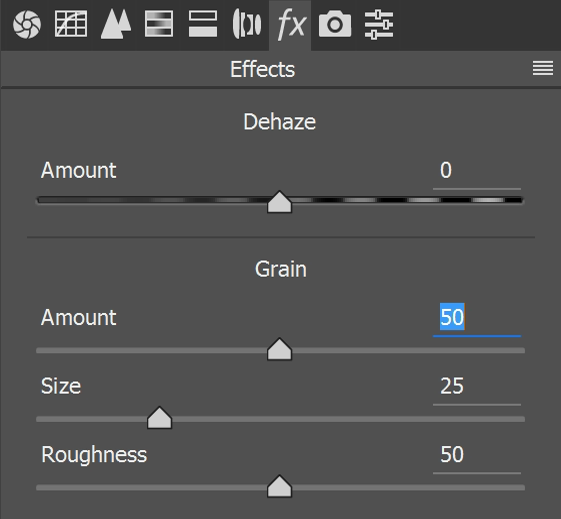Select the HSL Adjustments gradient icon
561x519 pixels.
point(159,24)
